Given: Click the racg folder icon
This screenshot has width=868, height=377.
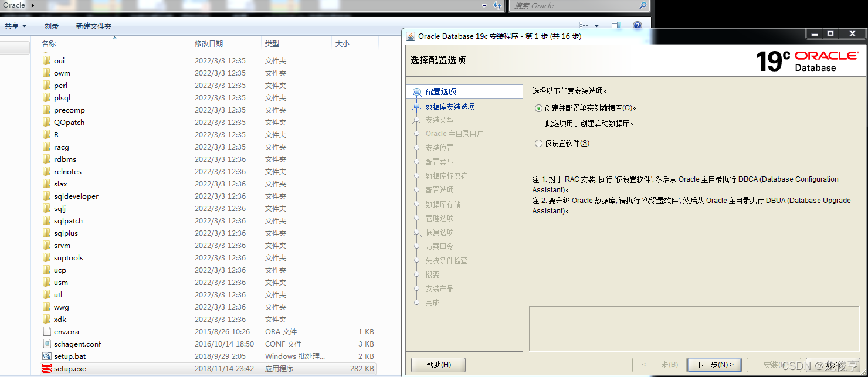Looking at the screenshot, I should pyautogui.click(x=47, y=147).
